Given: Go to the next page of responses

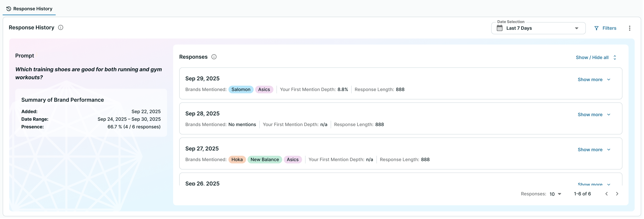Looking at the screenshot, I should tap(617, 194).
